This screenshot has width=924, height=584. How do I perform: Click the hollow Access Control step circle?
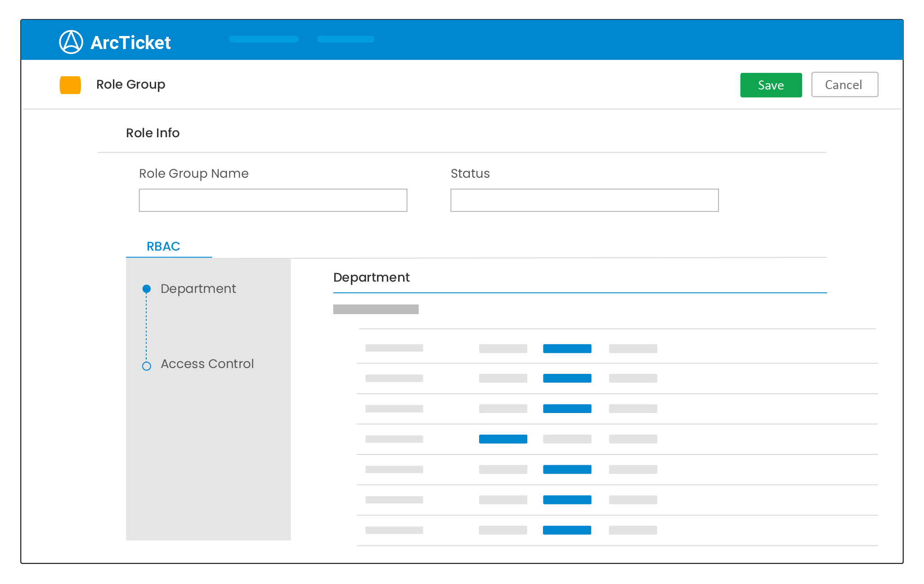point(147,366)
